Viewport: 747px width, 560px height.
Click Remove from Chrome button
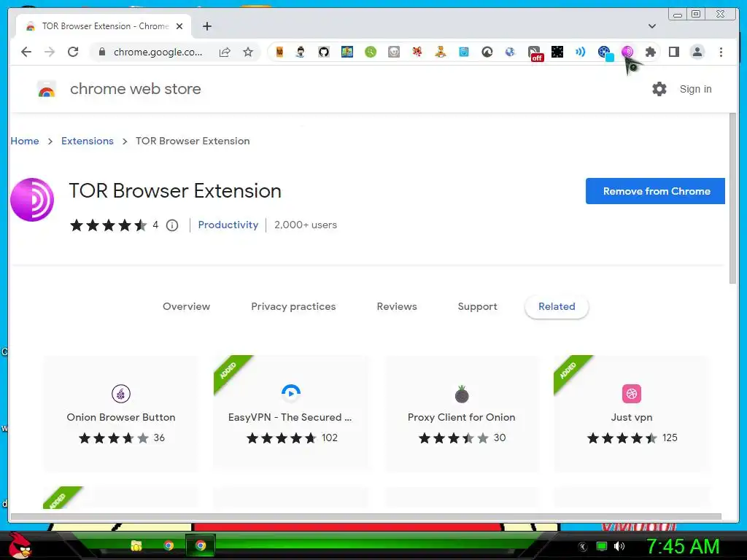point(655,191)
